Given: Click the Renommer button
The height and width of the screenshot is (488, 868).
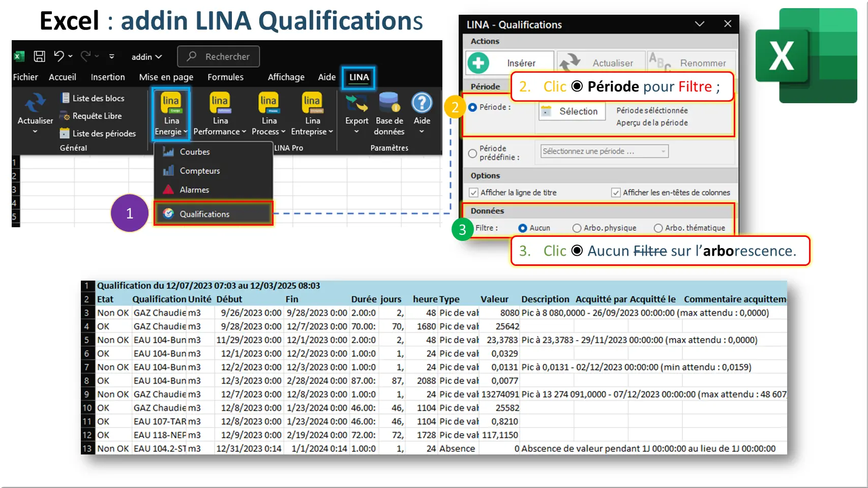Looking at the screenshot, I should (x=691, y=63).
